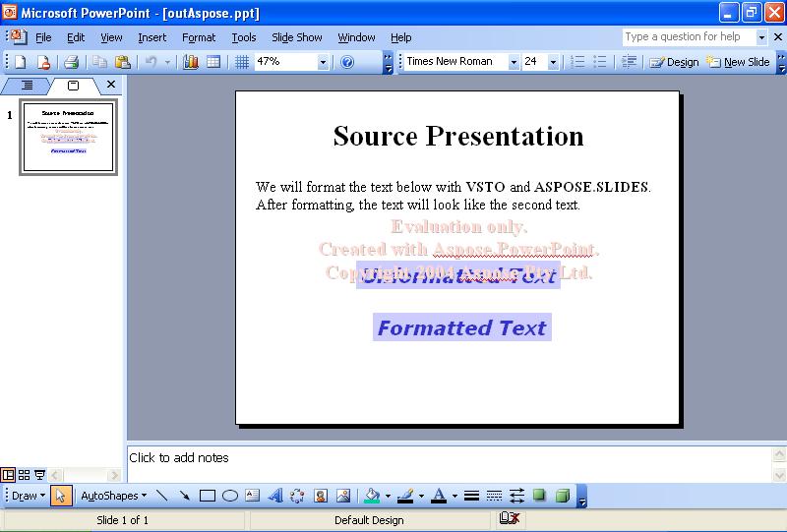Copy selection using the Copy icon
Image resolution: width=787 pixels, height=532 pixels.
pos(100,62)
